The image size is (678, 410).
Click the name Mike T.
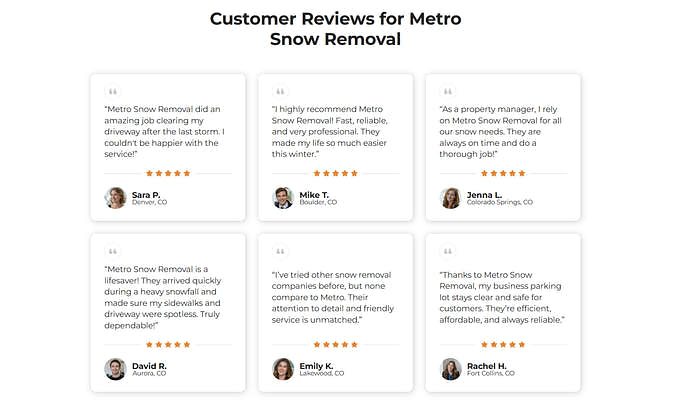pos(314,194)
